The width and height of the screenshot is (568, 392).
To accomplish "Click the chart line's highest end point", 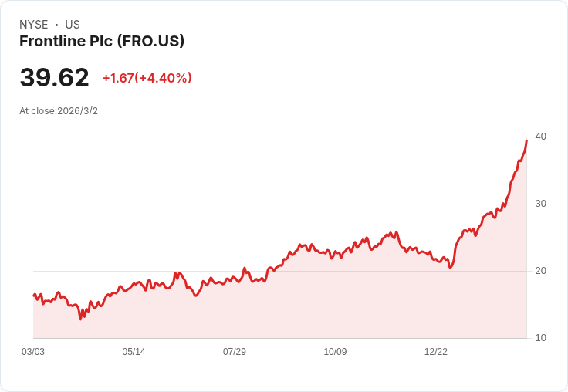I will 526,140.
